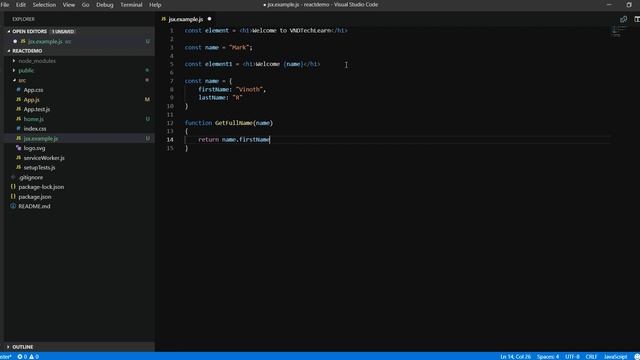Open the Help menu
Image resolution: width=640 pixels, height=360 pixels.
click(155, 5)
